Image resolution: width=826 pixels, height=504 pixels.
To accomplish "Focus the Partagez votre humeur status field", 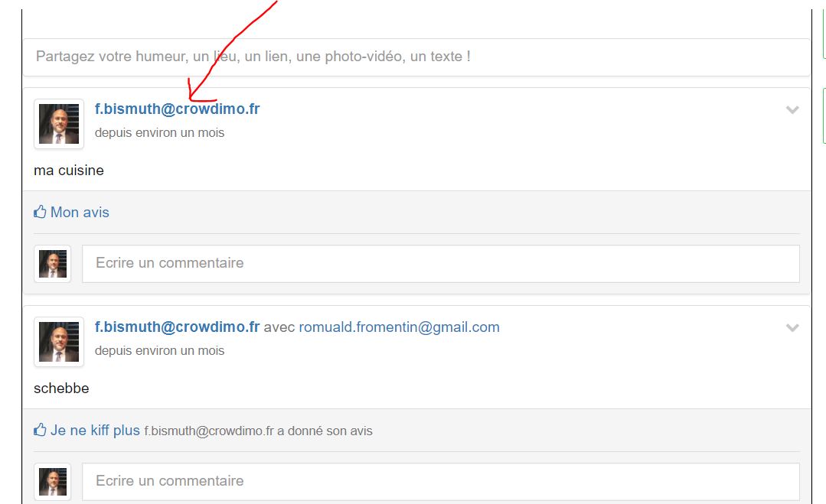I will click(416, 57).
